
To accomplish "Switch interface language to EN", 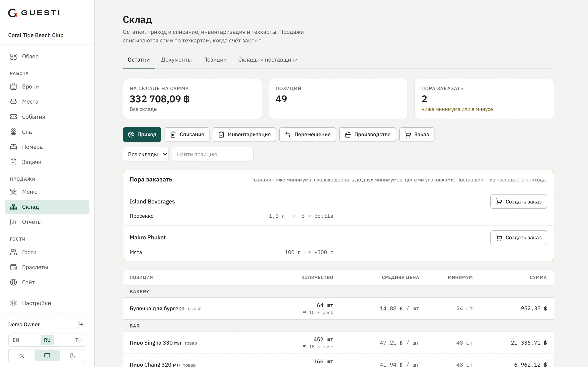I will pyautogui.click(x=16, y=340).
